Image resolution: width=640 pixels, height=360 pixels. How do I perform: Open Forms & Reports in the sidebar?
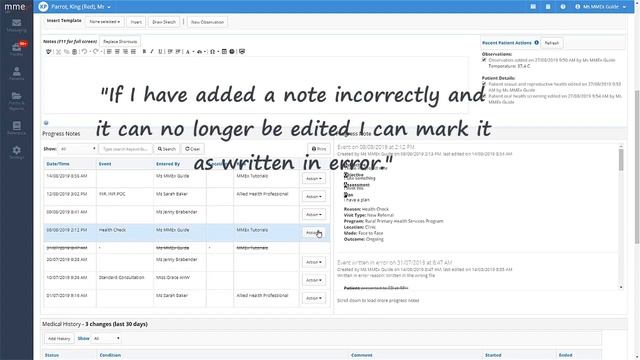click(16, 100)
